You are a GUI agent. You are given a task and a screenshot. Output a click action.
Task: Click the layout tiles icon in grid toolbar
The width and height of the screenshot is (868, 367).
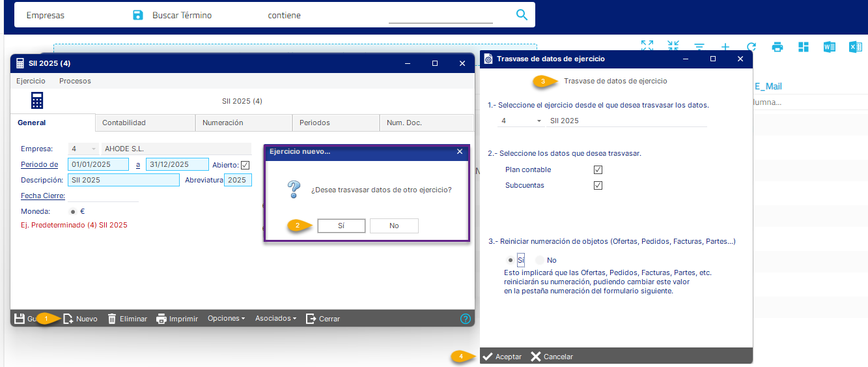803,47
